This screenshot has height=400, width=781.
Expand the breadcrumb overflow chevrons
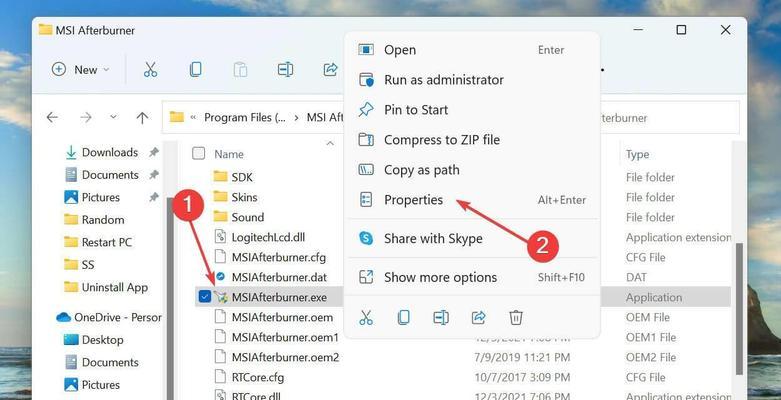(x=194, y=118)
